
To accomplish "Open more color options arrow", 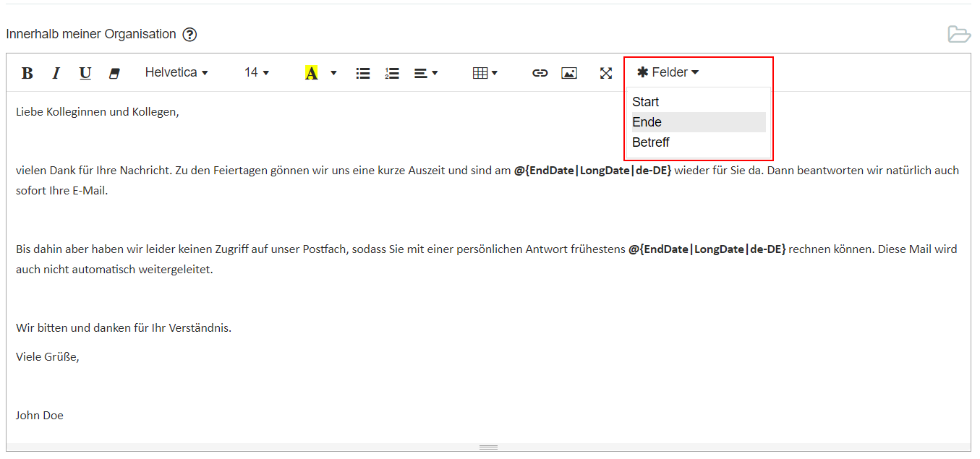I will (x=333, y=73).
